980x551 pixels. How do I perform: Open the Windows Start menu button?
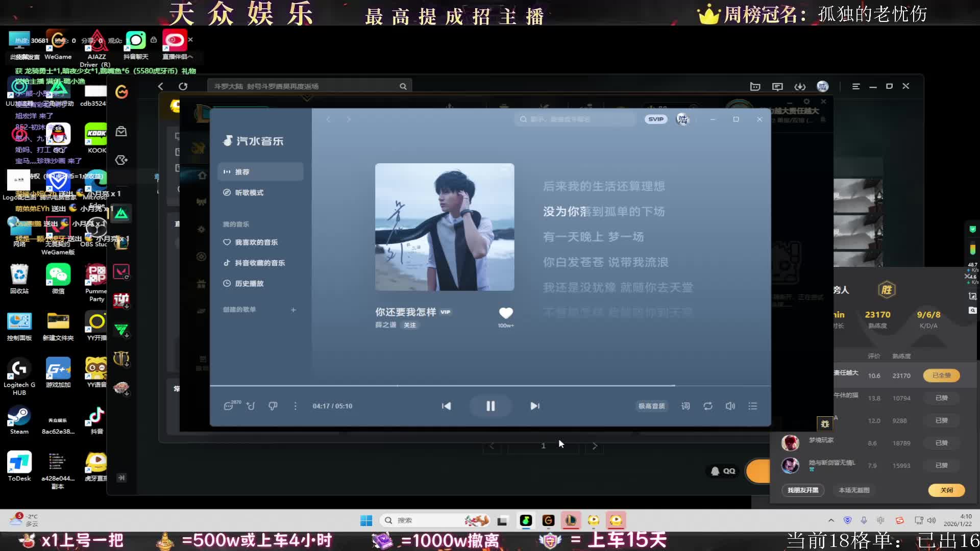pos(366,520)
